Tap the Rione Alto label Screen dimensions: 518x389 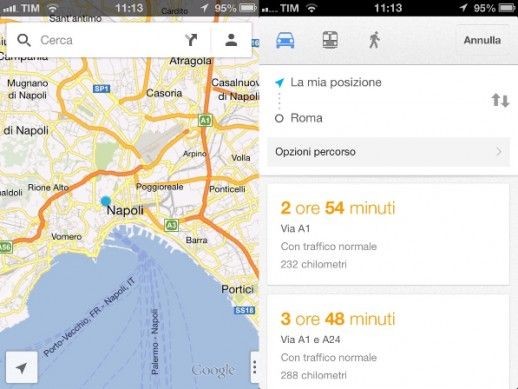tap(48, 187)
